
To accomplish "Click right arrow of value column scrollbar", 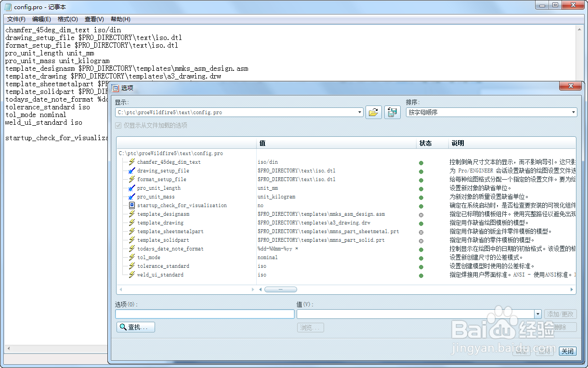I will click(x=572, y=289).
